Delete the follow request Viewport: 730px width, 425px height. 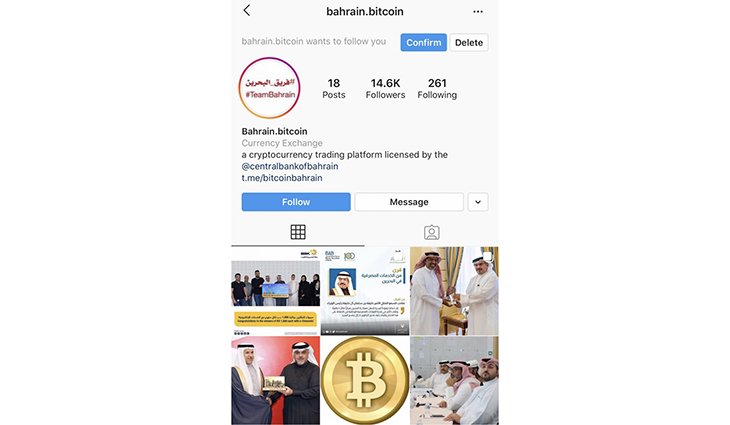(469, 42)
